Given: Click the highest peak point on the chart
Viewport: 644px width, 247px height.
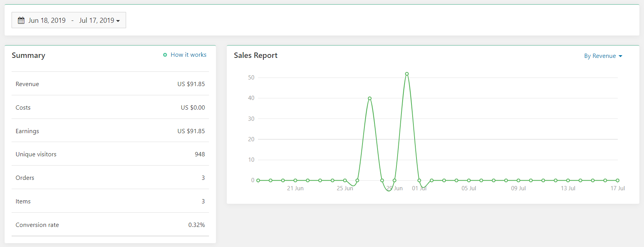Looking at the screenshot, I should click(x=407, y=74).
